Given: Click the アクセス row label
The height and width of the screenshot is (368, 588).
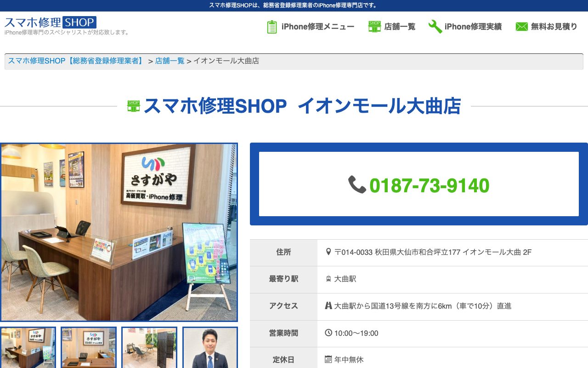Looking at the screenshot, I should 283,306.
